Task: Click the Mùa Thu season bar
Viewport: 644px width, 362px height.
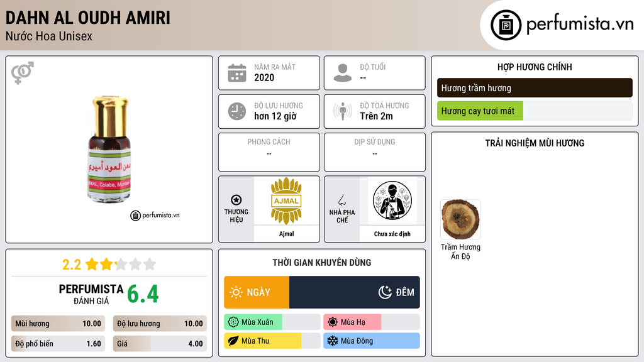Action: (272, 341)
